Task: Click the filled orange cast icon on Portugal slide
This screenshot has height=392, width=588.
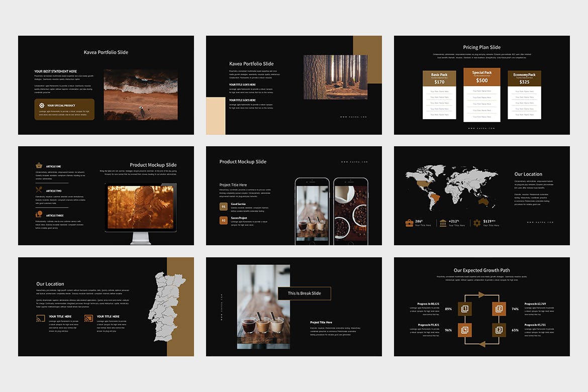Action: pyautogui.click(x=88, y=318)
